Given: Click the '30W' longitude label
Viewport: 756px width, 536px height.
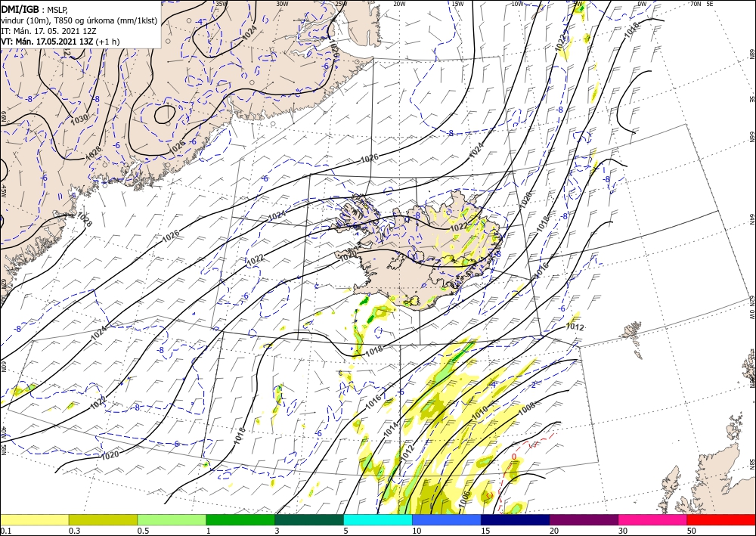Looking at the screenshot, I should click(x=283, y=4).
